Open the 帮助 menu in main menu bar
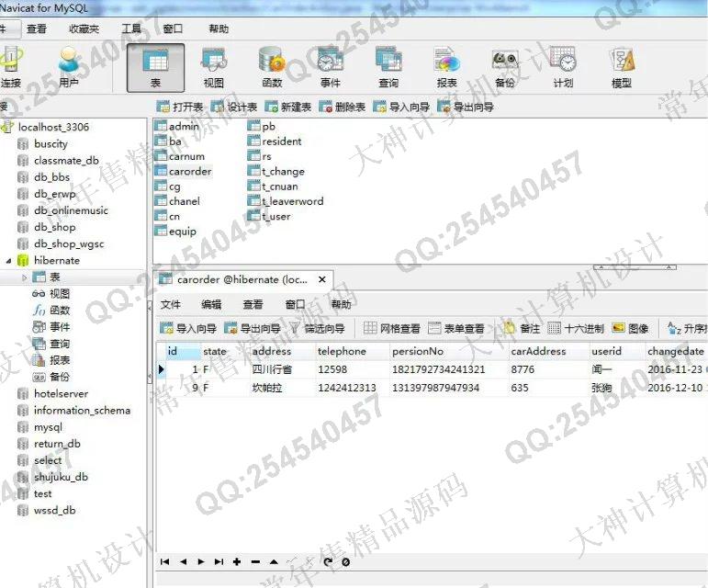Image resolution: width=708 pixels, height=588 pixels. pyautogui.click(x=219, y=28)
